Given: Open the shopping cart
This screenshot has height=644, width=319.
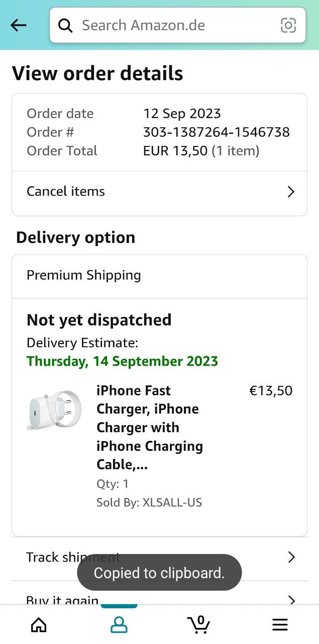Looking at the screenshot, I should [x=199, y=624].
